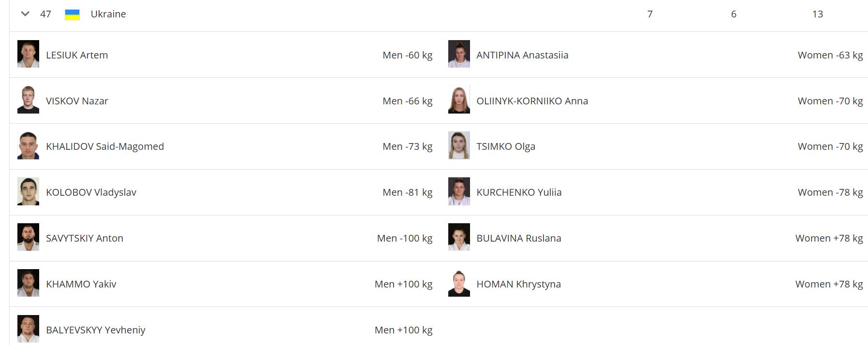Open the Ukraine country link
Viewport: 868px width, 345px height.
click(108, 14)
